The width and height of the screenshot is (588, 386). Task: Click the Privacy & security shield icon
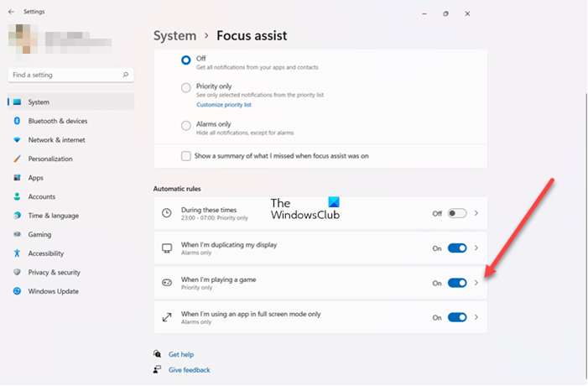tap(17, 273)
